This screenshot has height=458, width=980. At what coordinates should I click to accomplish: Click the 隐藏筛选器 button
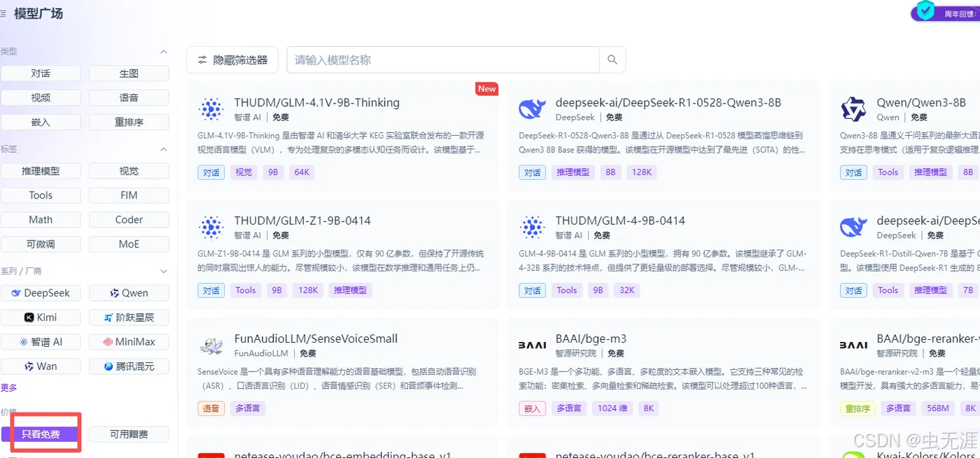pyautogui.click(x=232, y=60)
